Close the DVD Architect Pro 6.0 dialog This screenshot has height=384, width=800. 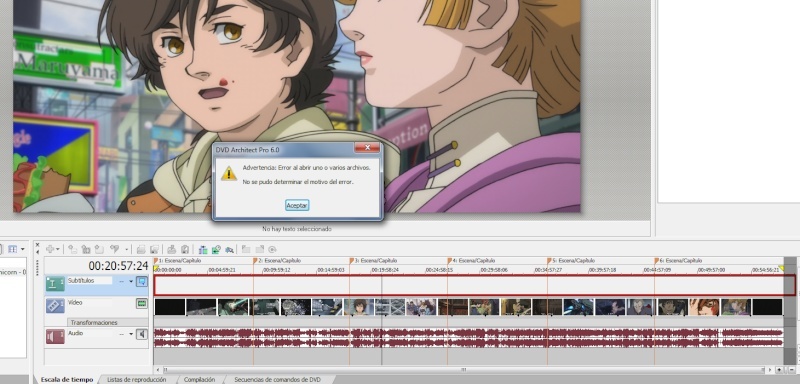367,148
